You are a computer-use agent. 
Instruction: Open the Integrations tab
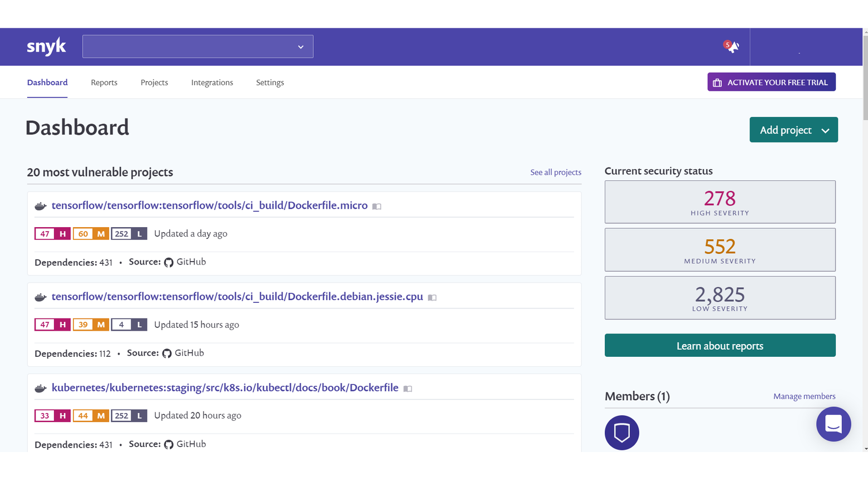(x=212, y=82)
